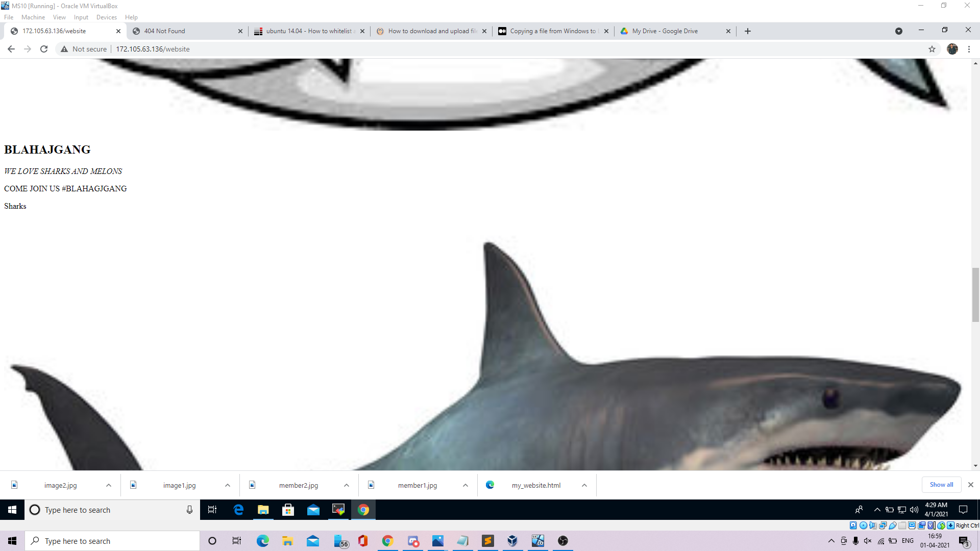Click the browser reload page icon

click(44, 49)
